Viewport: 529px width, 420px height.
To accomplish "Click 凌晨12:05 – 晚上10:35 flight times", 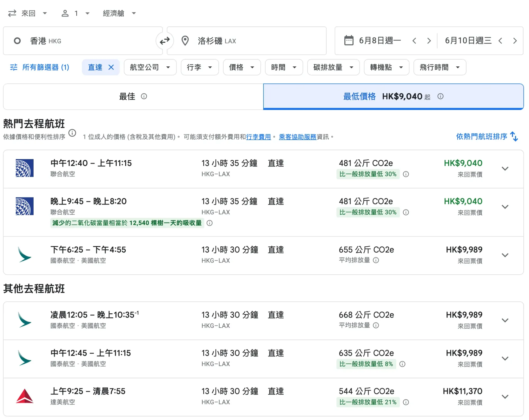I will pos(94,315).
